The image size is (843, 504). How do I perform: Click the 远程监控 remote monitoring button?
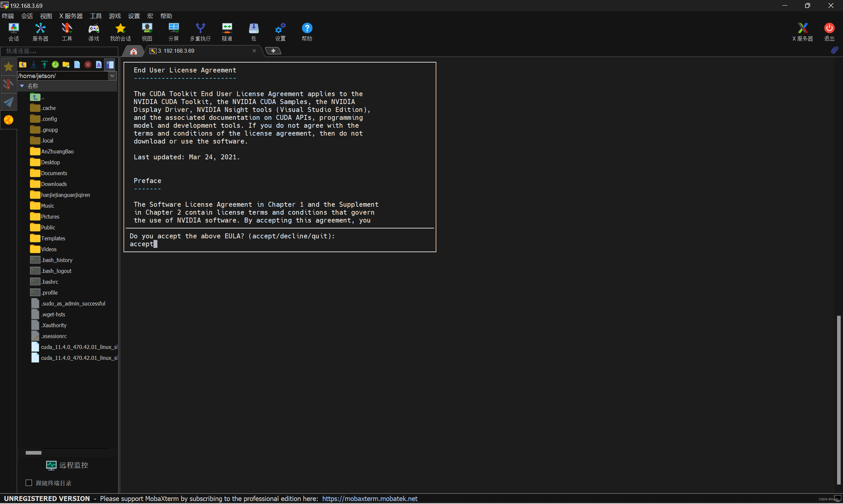pyautogui.click(x=67, y=465)
